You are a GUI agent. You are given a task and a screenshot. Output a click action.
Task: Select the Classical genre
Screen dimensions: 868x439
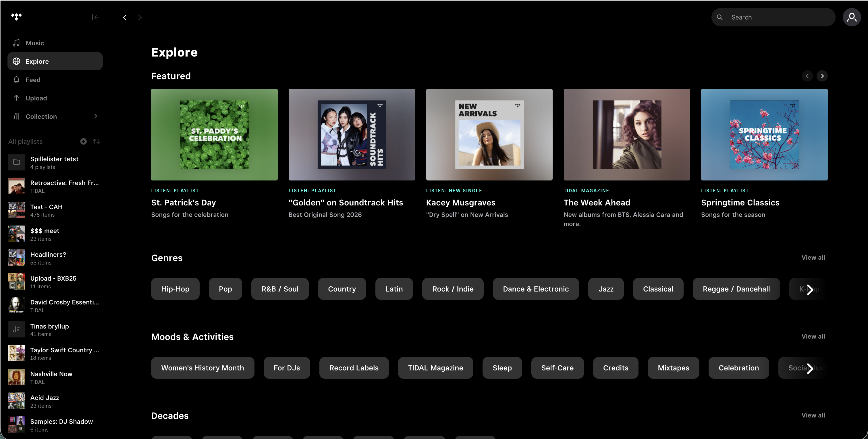pos(658,289)
